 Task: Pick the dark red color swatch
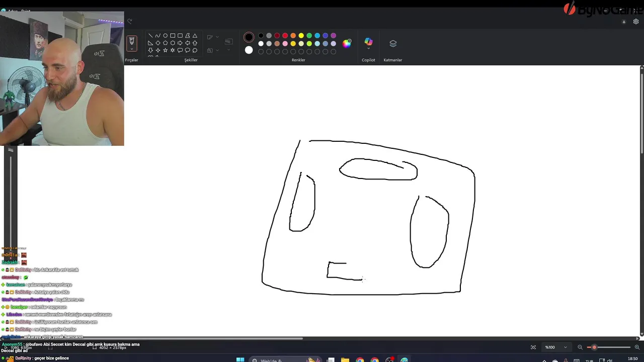pyautogui.click(x=277, y=36)
